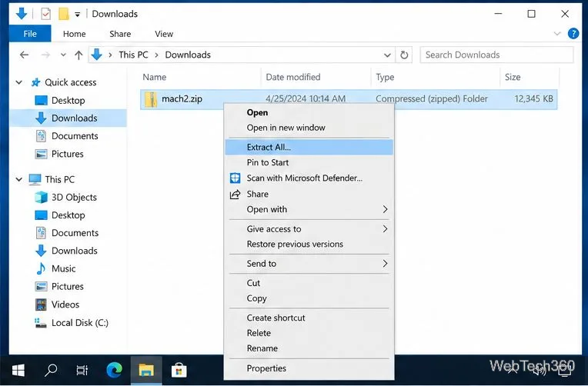This screenshot has width=588, height=386.
Task: Open Documents under Quick access
Action: coord(75,135)
